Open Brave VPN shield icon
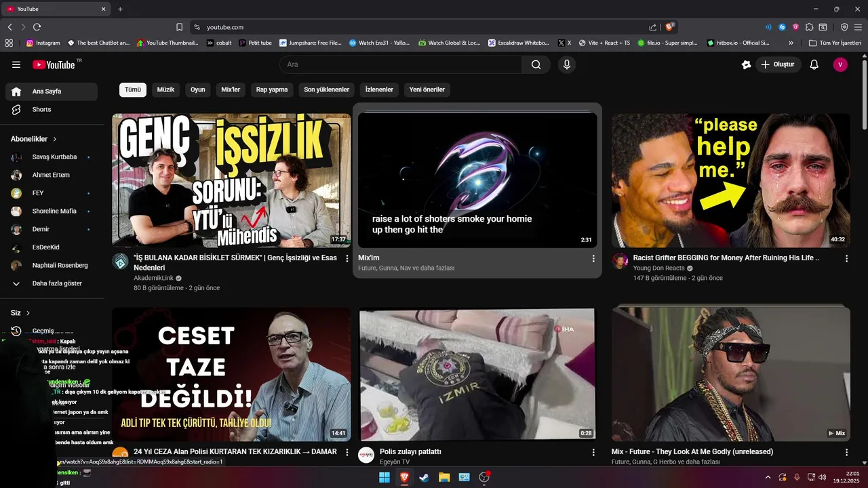The image size is (868, 488). pos(844,27)
